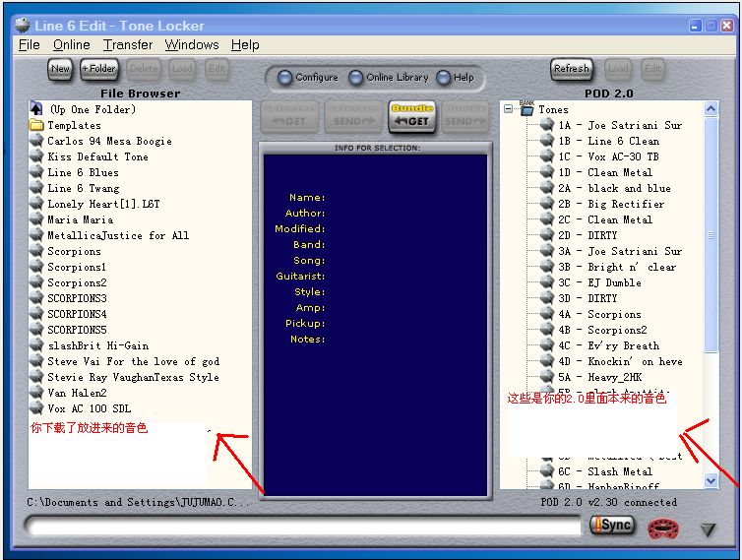The image size is (742, 560).
Task: Click tone icon for 6C - Slash Metal
Action: point(547,471)
